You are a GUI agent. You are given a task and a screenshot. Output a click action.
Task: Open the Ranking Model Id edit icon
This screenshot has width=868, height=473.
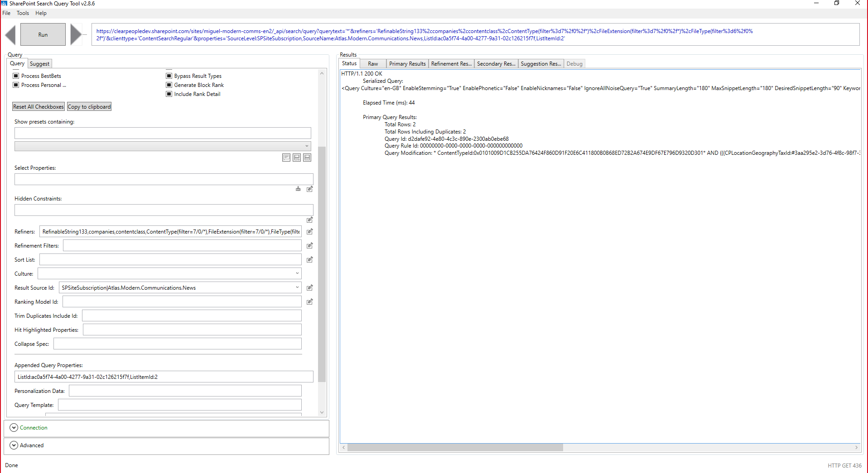tap(310, 301)
